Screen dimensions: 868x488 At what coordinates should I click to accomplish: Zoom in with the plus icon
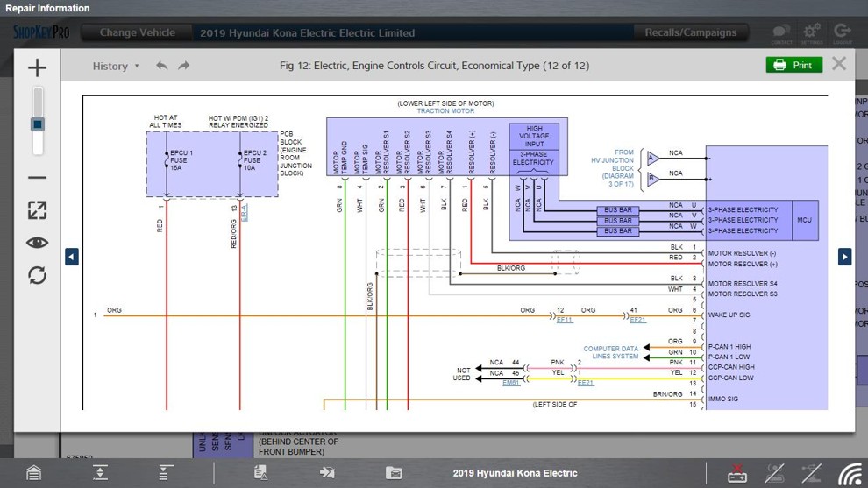(37, 67)
